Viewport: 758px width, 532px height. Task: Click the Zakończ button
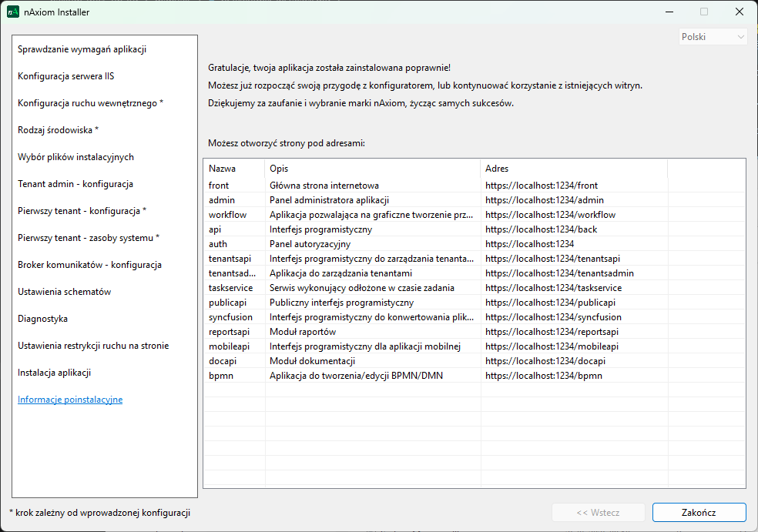point(699,512)
